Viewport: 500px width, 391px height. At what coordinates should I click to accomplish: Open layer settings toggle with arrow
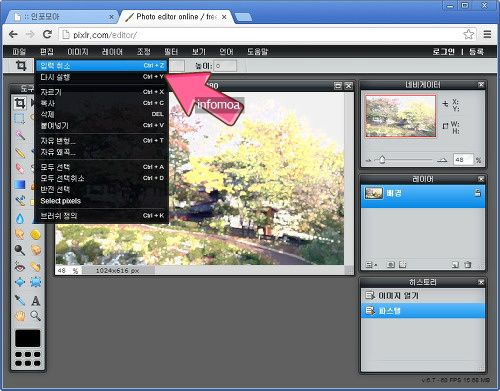tap(371, 265)
